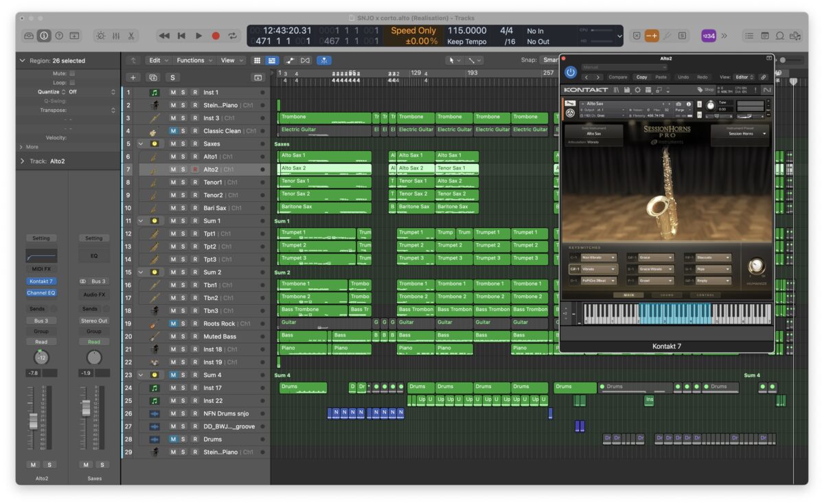Mute the Alto2 track
This screenshot has height=504, width=824.
click(174, 169)
